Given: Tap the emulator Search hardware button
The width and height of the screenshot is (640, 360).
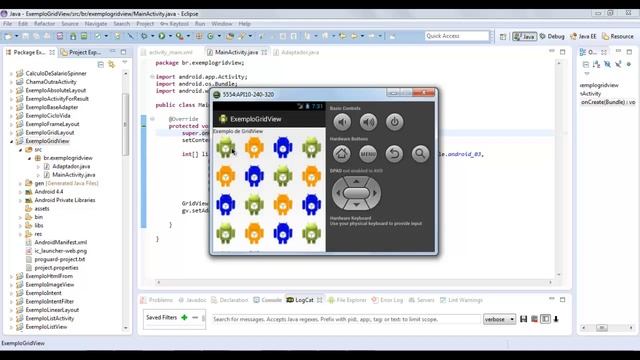Looking at the screenshot, I should [420, 154].
